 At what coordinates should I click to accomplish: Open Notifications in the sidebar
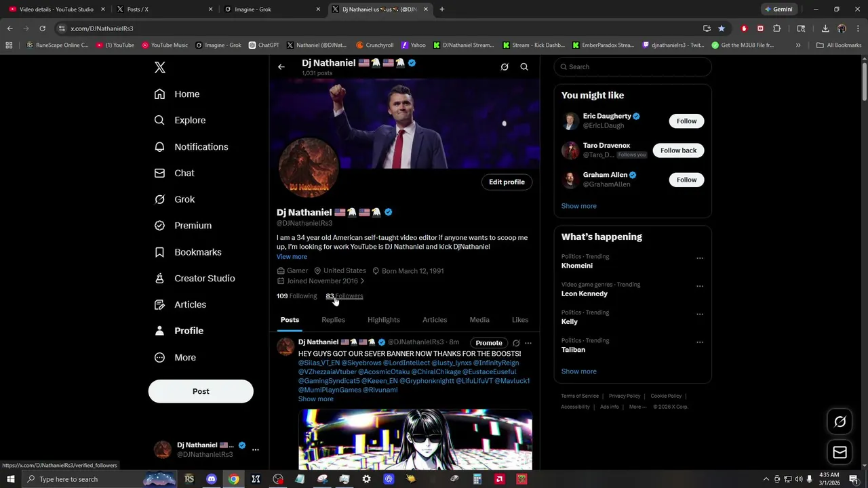pos(191,147)
